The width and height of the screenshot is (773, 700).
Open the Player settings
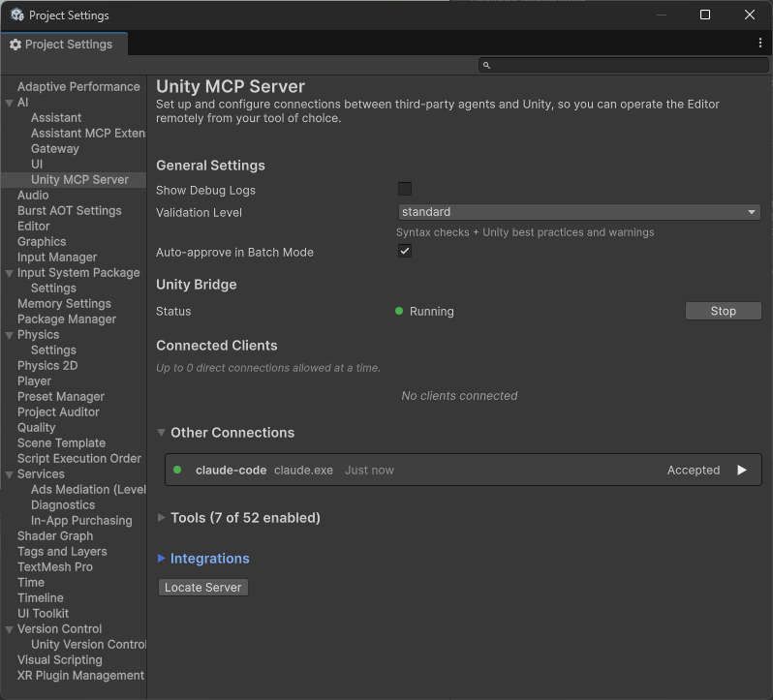[x=34, y=381]
